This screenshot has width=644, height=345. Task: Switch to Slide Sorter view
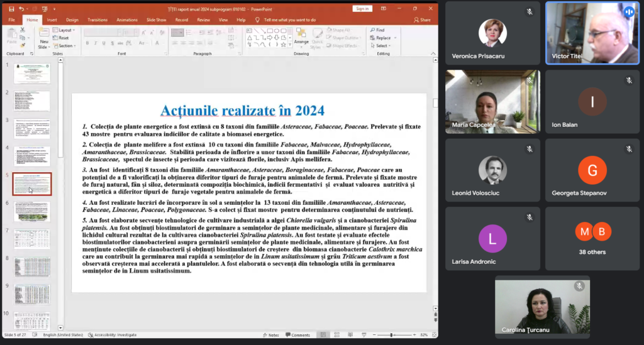(x=338, y=335)
